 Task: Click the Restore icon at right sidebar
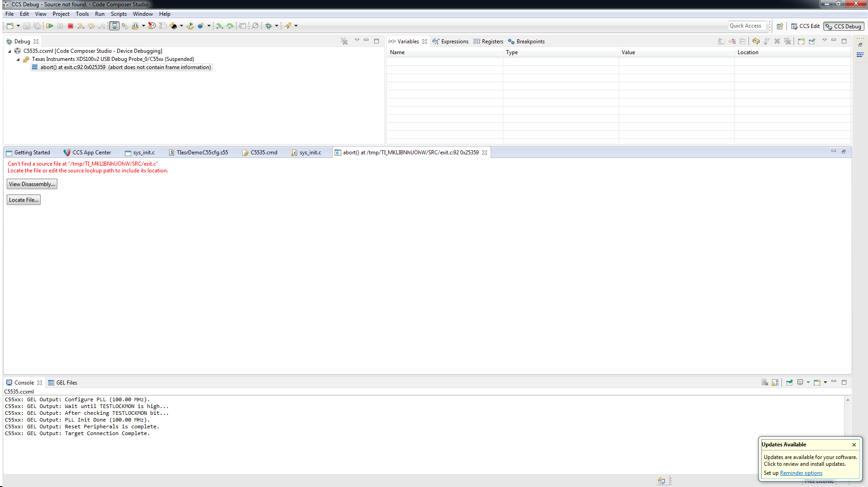[860, 45]
